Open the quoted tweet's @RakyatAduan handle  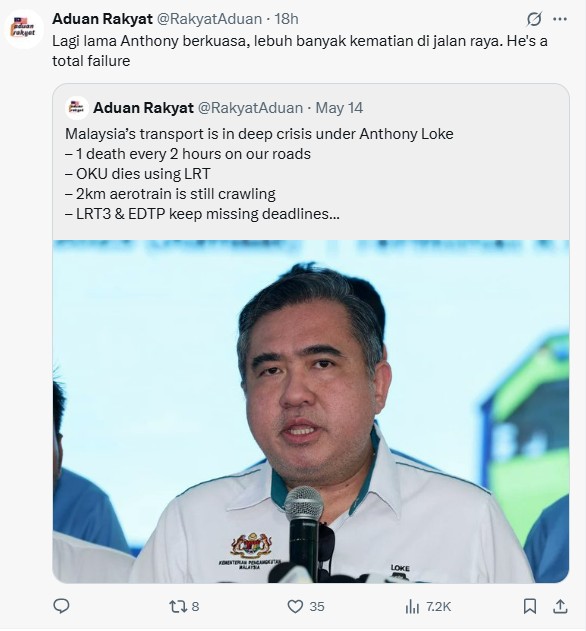(250, 108)
